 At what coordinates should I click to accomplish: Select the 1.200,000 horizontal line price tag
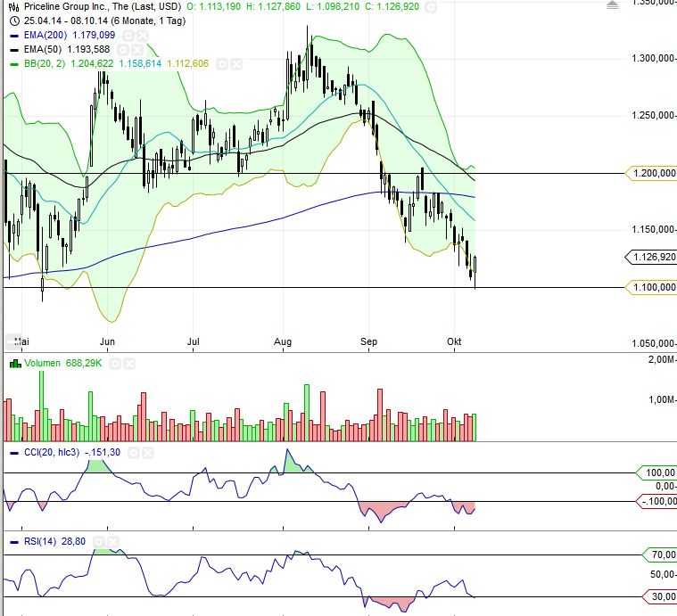pyautogui.click(x=651, y=173)
